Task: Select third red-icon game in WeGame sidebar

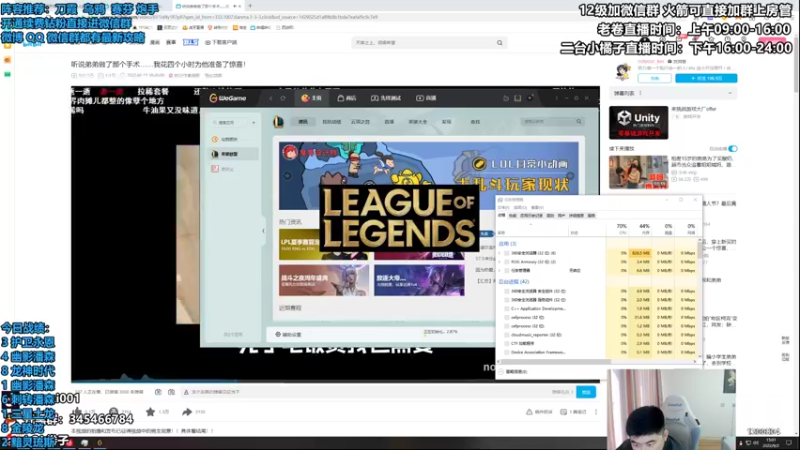Action: (x=234, y=169)
